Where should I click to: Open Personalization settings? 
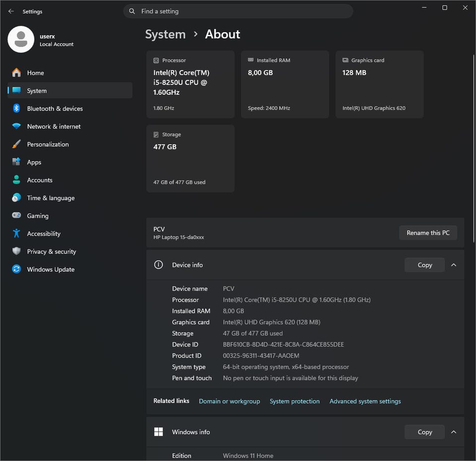[x=70, y=144]
